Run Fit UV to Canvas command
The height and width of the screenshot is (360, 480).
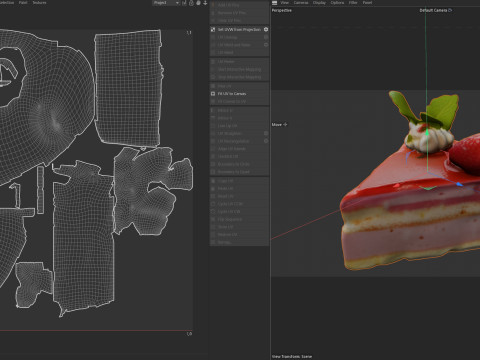pos(239,94)
